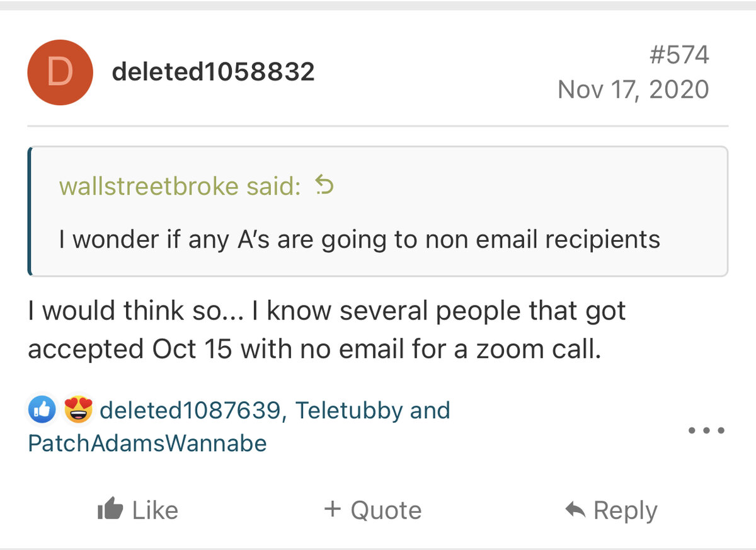Click the blue thumbs-up reaction badge
The image size is (756, 550).
43,411
